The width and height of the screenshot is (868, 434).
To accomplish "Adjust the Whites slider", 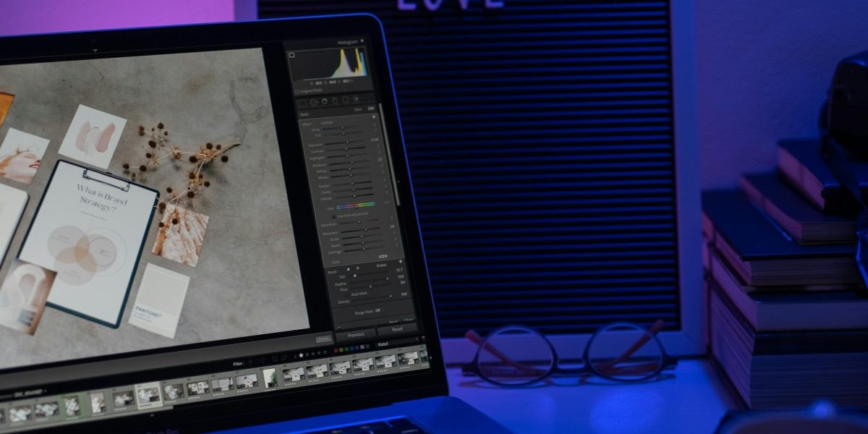I will click(350, 169).
